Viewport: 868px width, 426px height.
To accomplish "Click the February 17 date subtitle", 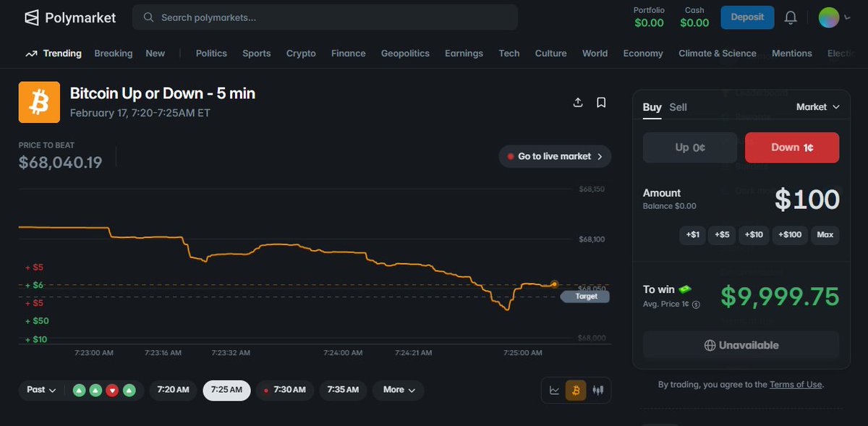I will tap(140, 113).
